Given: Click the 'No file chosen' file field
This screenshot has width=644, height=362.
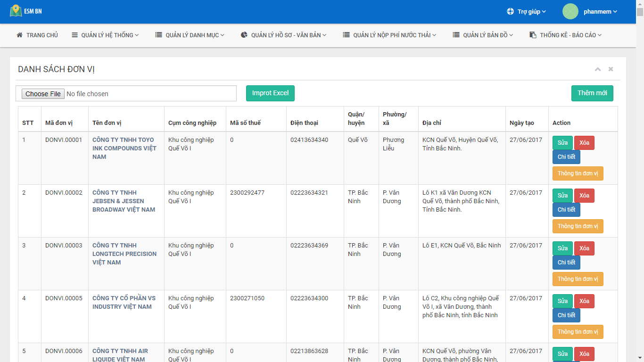Looking at the screenshot, I should (126, 93).
